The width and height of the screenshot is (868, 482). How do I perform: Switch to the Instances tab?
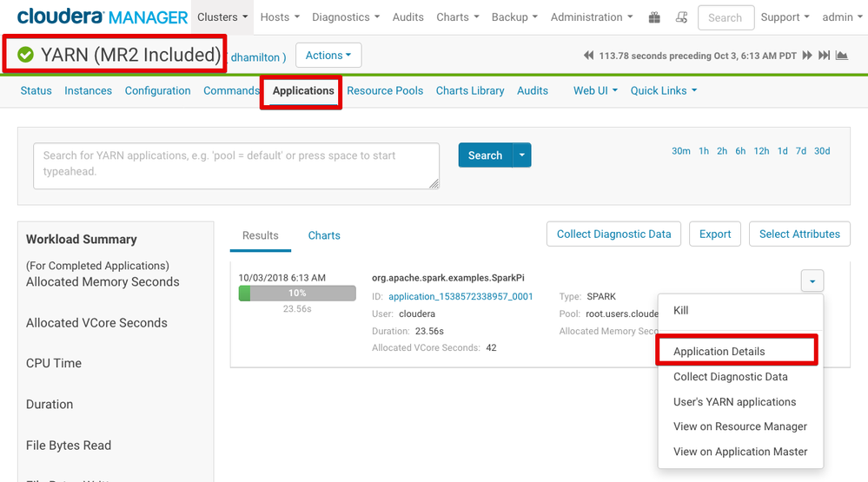(88, 91)
